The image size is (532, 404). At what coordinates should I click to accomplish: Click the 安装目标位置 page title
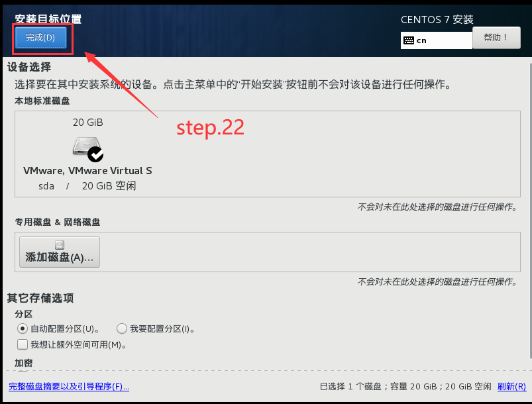click(x=48, y=19)
